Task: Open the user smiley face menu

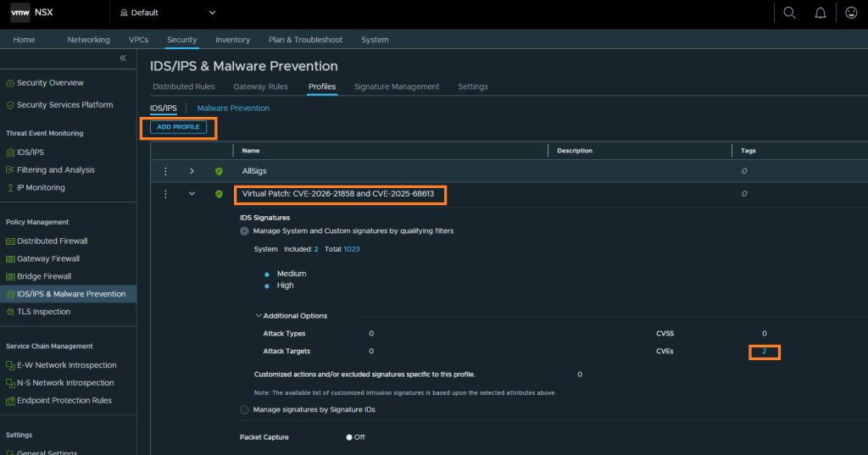Action: pyautogui.click(x=851, y=13)
